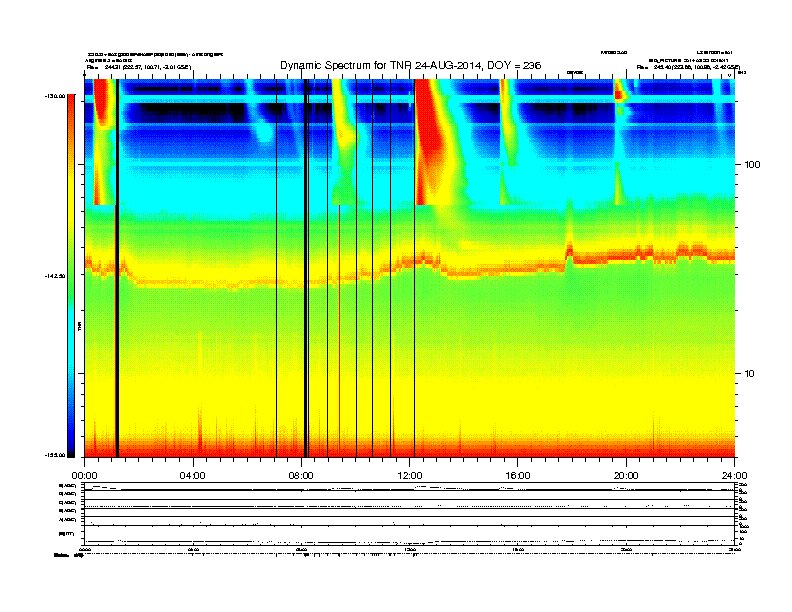This screenshot has width=792, height=612.
Task: Click the 100 label on the frequency axis
Action: pos(753,165)
